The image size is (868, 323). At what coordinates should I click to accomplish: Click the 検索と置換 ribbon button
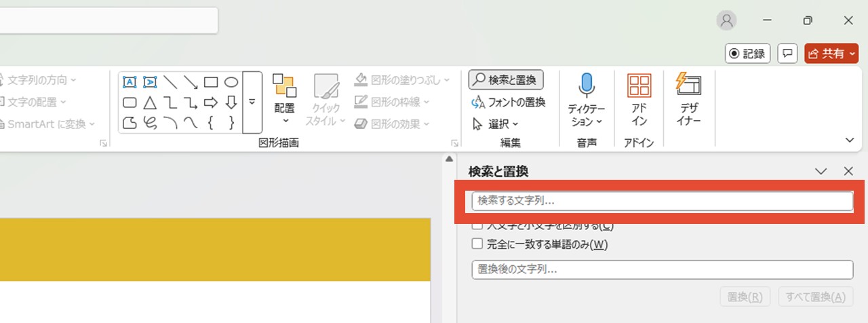[x=506, y=80]
